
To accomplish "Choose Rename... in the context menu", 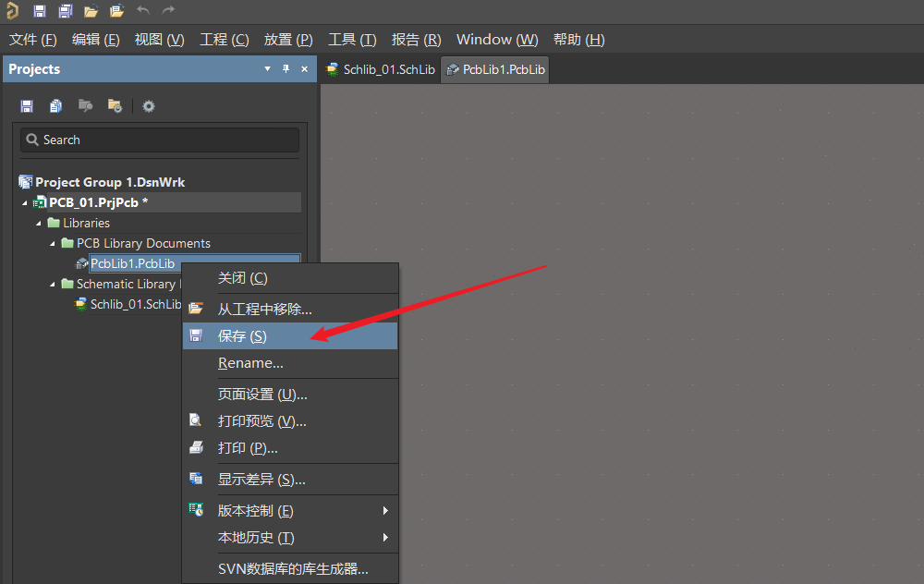I will pos(290,363).
